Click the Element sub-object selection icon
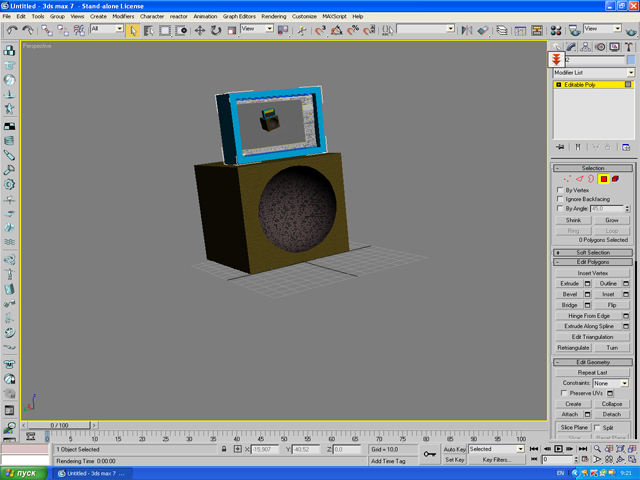640x480 pixels. click(616, 179)
